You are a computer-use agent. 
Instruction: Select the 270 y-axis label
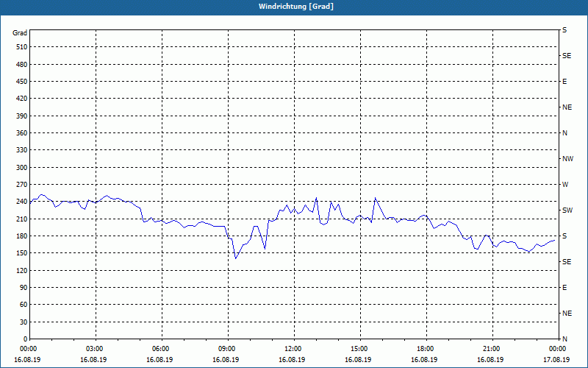click(x=22, y=185)
